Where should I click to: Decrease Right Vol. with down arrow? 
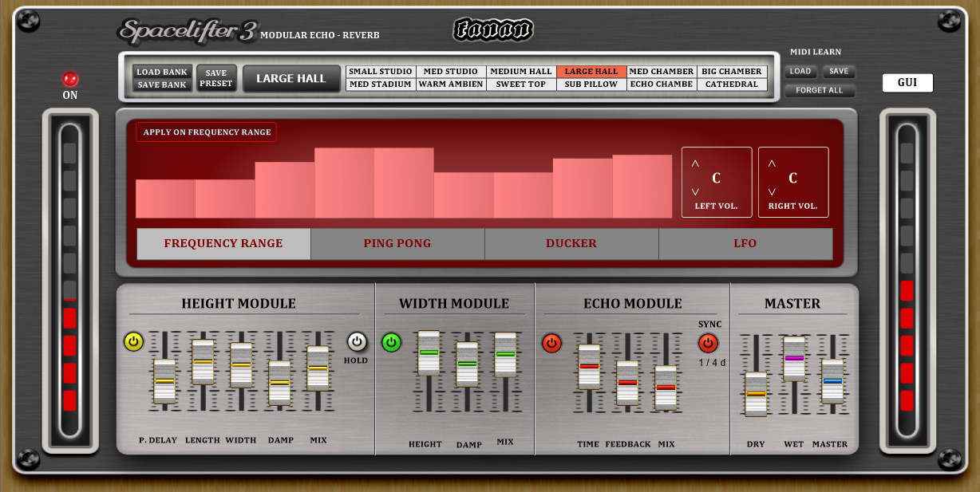772,192
